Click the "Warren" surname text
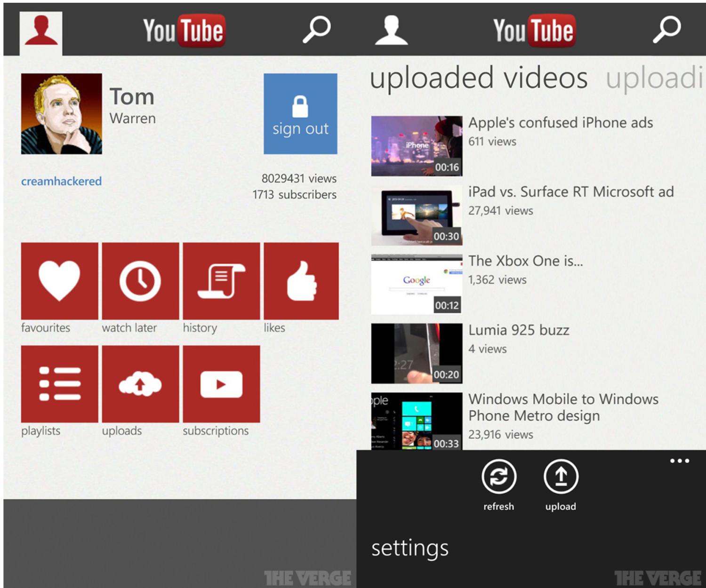Screen dimensions: 706x588 coord(133,119)
